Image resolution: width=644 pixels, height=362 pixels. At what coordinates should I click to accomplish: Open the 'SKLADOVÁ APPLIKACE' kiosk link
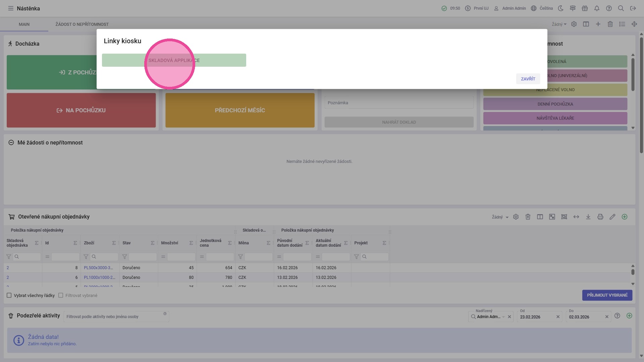coord(174,60)
